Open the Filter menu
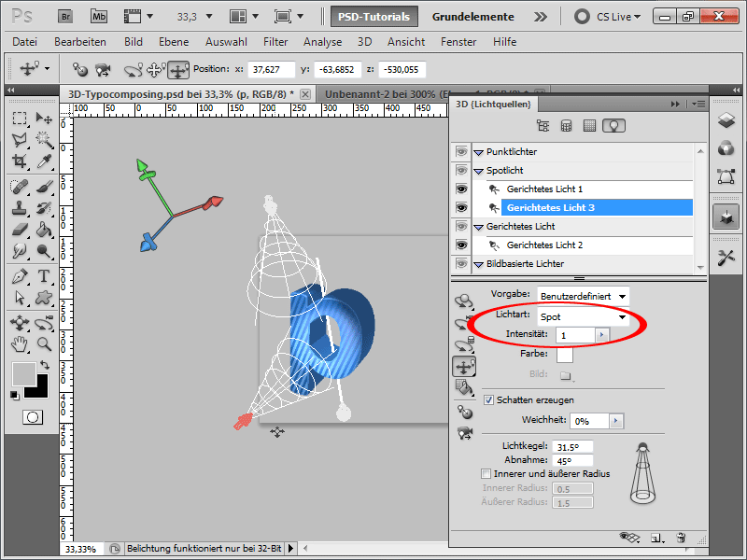 (x=275, y=42)
